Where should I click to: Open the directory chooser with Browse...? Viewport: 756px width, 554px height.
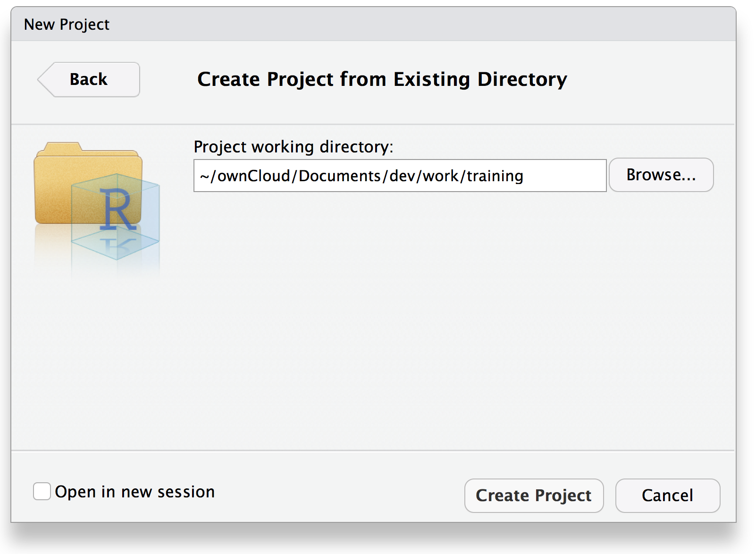(661, 175)
